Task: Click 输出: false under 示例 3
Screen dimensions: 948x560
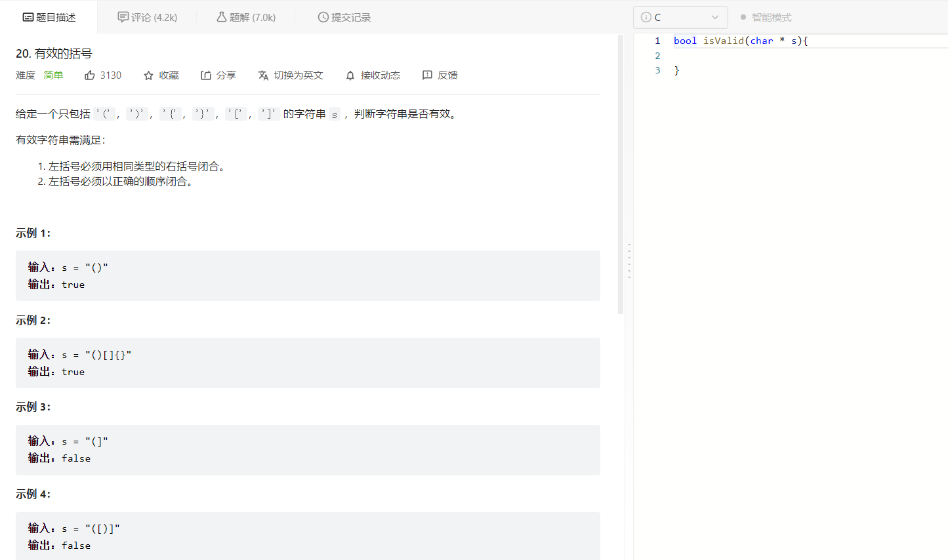Action: 59,458
